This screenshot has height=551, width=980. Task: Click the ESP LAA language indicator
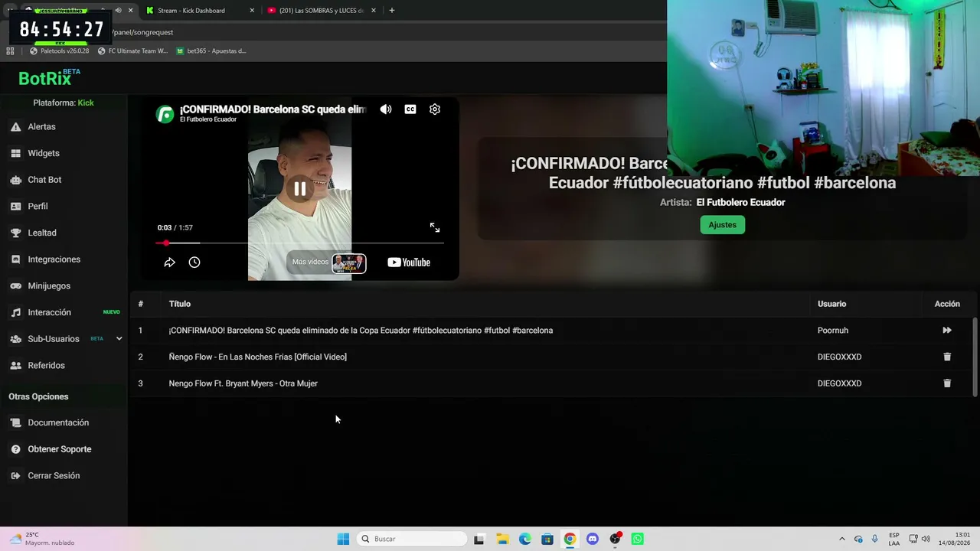tap(894, 539)
